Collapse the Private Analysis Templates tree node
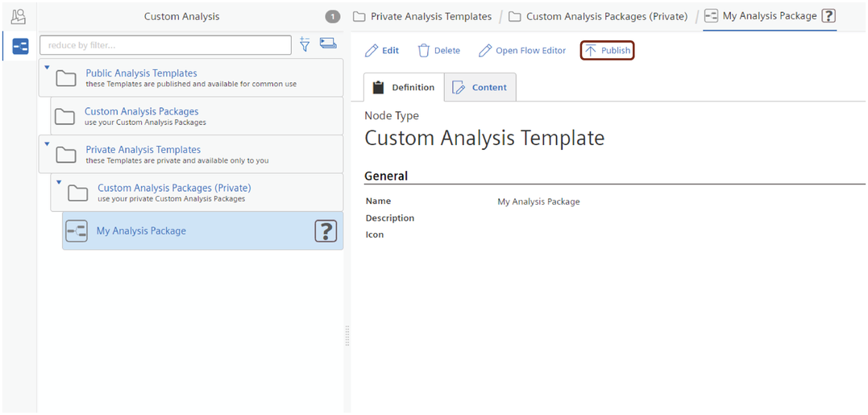The width and height of the screenshot is (868, 415). pyautogui.click(x=47, y=144)
